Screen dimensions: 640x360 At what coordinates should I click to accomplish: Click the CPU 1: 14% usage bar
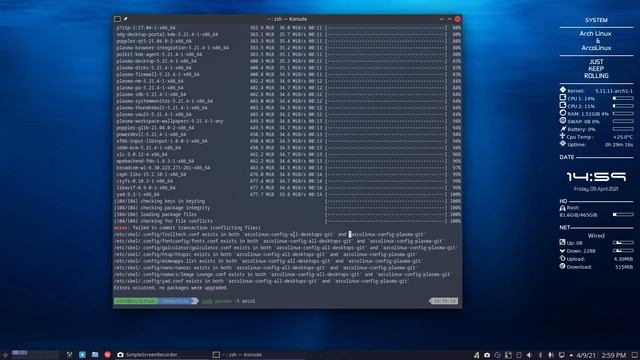coord(623,98)
